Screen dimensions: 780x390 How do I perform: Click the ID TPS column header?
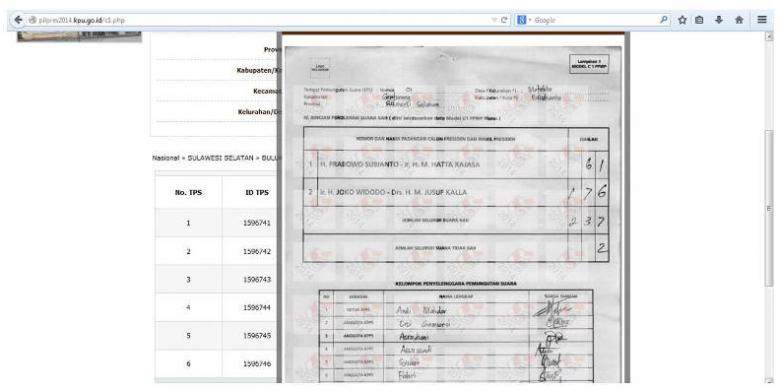pyautogui.click(x=257, y=192)
